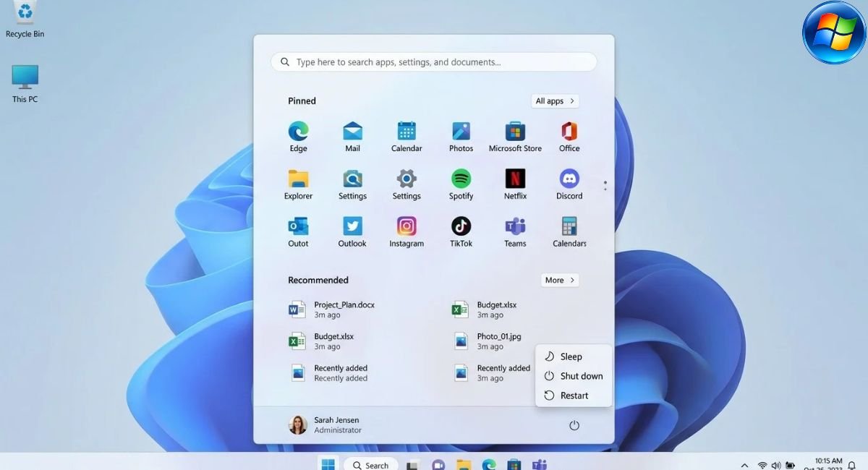Open the Settings app with gear icon
Viewport: 868px width, 470px height.
point(407,184)
